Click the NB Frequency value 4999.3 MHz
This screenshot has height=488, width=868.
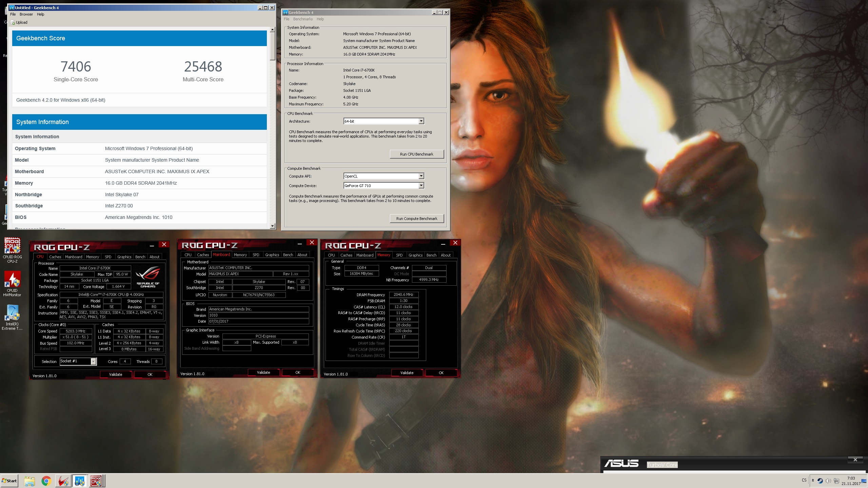[x=429, y=280]
